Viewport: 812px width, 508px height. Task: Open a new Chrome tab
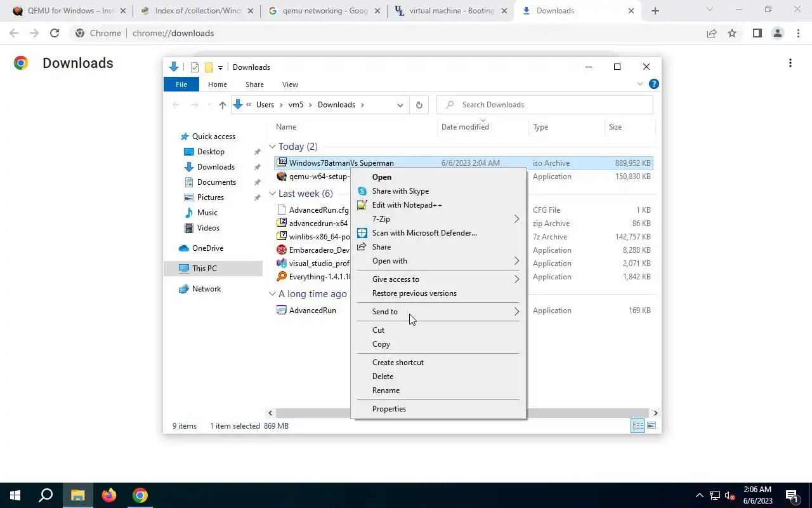pos(655,11)
